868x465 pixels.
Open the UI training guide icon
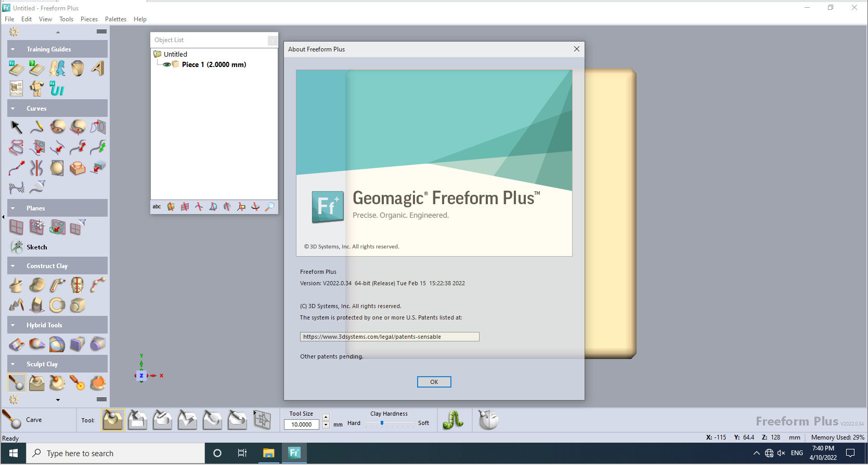[57, 88]
